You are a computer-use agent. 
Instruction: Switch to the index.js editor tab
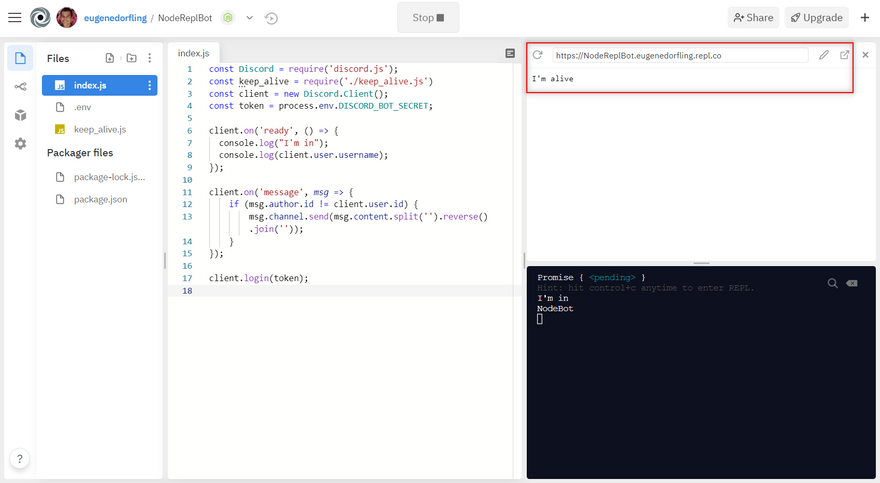point(194,53)
